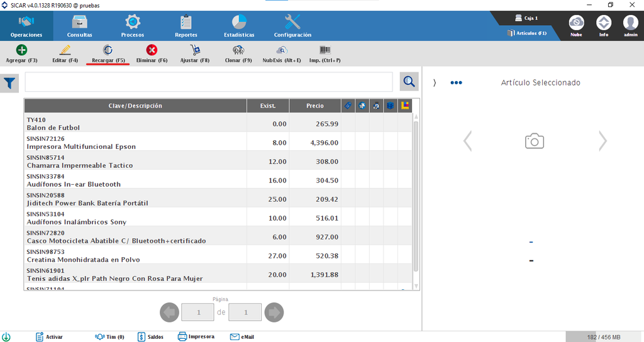Click the green power icon
644x342 pixels.
[6, 337]
